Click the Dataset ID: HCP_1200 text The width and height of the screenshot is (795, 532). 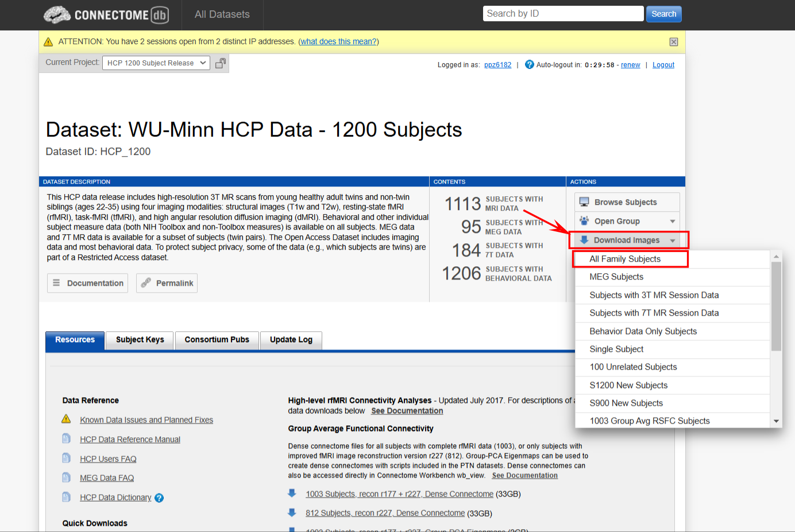pos(98,152)
